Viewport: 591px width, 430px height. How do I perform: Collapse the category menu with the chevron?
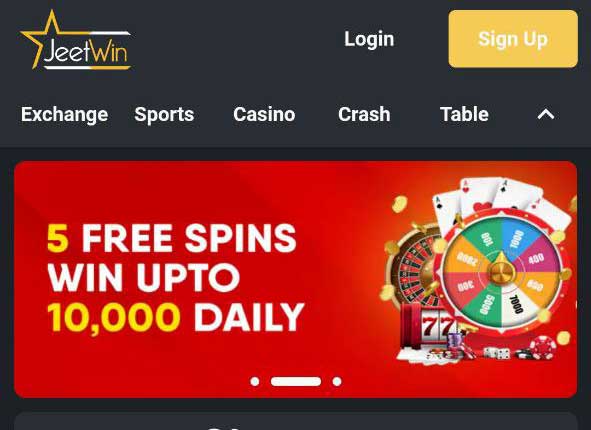(546, 114)
